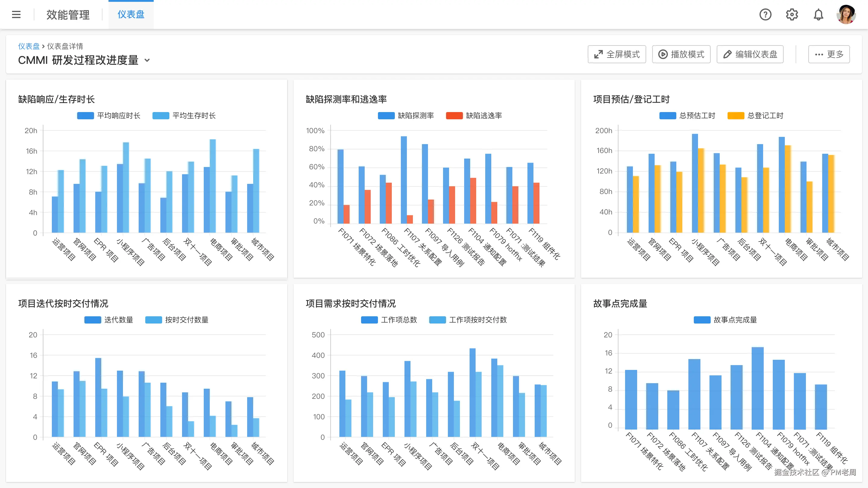
Task: Click the 故事点完成量 blue legend swatch
Action: (x=702, y=320)
